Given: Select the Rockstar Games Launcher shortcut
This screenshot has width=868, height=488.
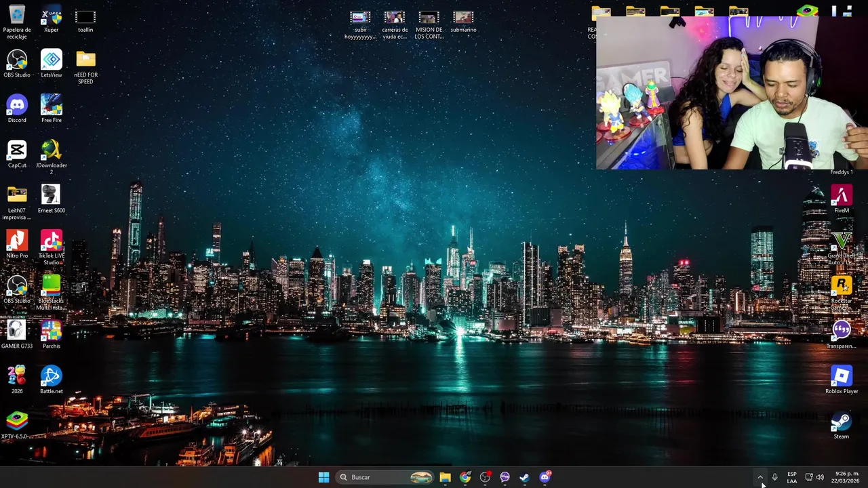Looking at the screenshot, I should click(x=842, y=293).
